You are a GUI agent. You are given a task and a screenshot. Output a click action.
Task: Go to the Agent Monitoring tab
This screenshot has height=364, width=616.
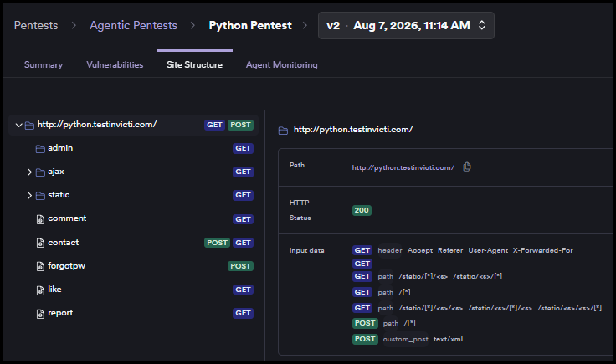pos(282,64)
